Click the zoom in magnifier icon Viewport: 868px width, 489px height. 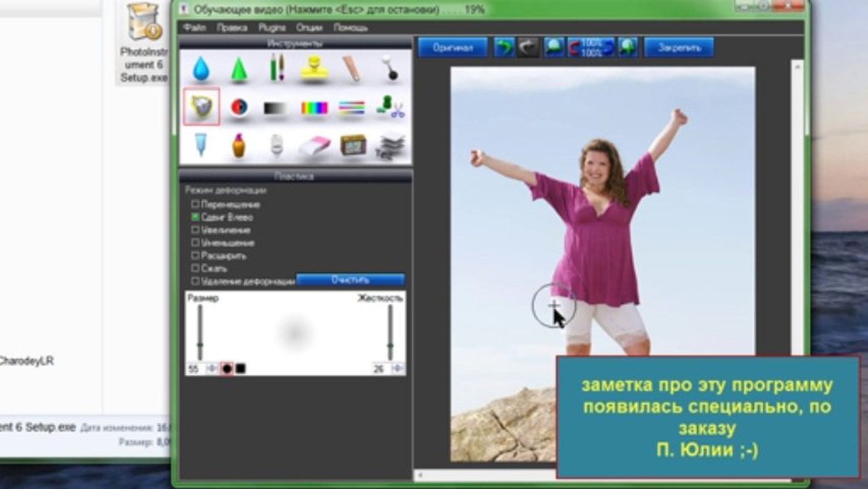[627, 48]
